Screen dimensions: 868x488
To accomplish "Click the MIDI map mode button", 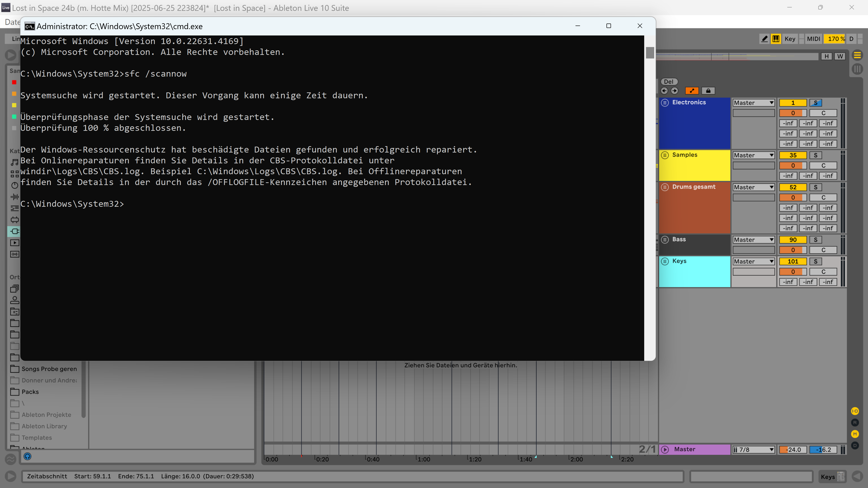I will 814,39.
